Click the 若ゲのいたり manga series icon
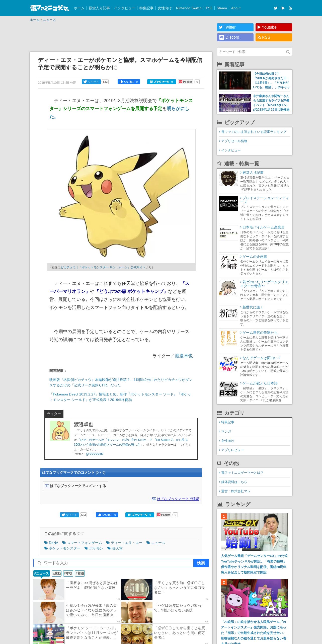322x644 pixels. point(228,288)
